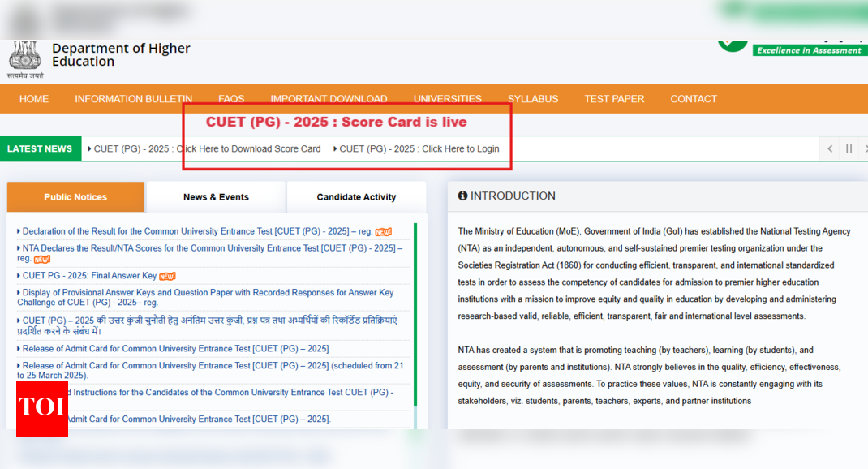The image size is (868, 469).
Task: Open the HOME menu item
Action: click(34, 99)
